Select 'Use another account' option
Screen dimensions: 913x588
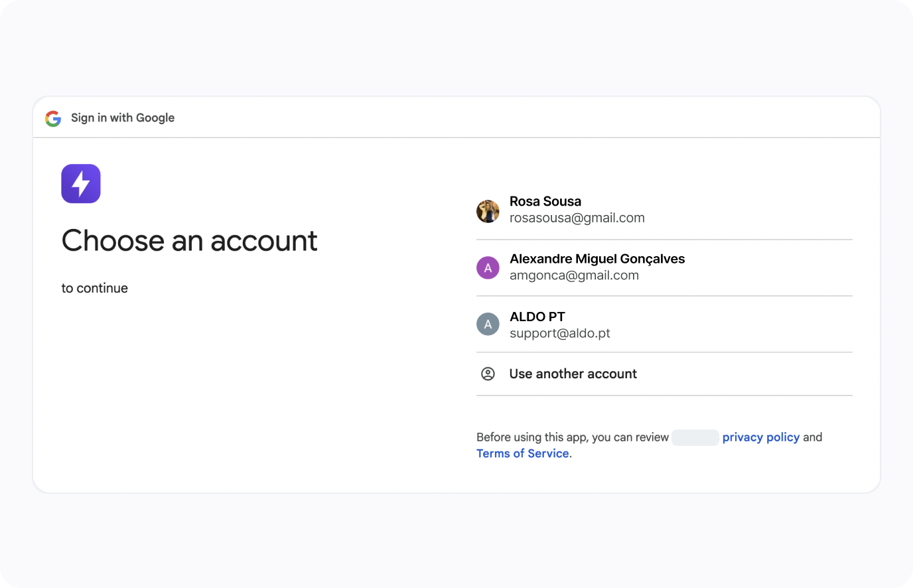click(x=573, y=374)
